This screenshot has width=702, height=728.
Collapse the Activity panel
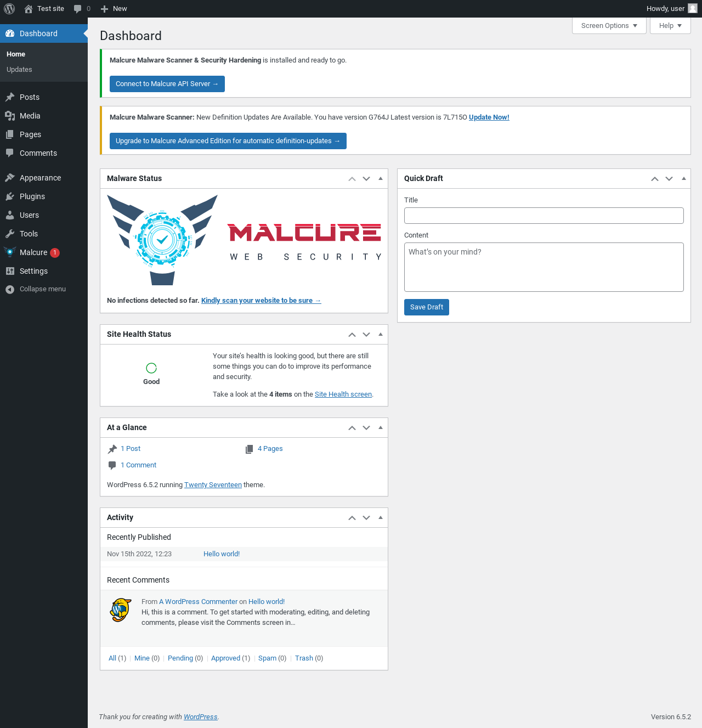[x=381, y=517]
